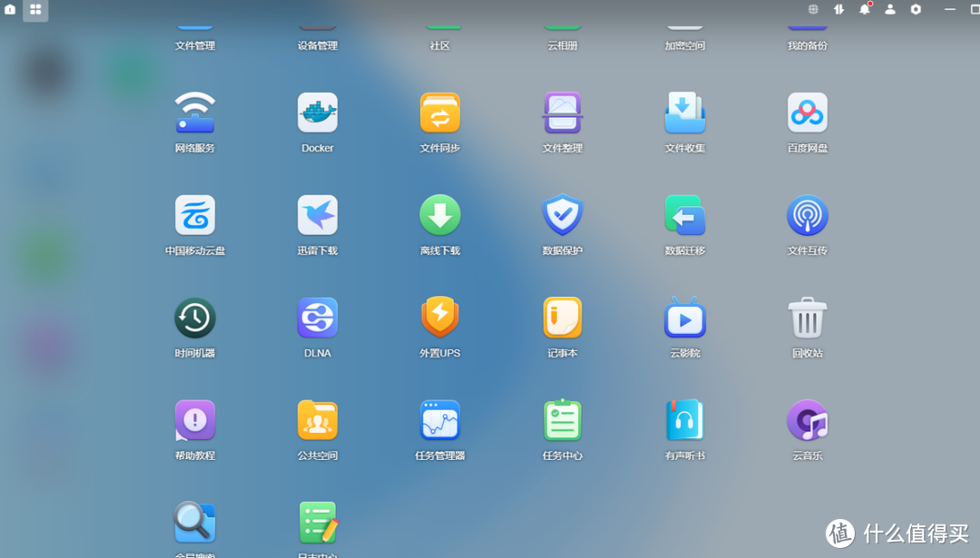The image size is (980, 558).
Task: Click the home icon in top bar
Action: tap(10, 9)
